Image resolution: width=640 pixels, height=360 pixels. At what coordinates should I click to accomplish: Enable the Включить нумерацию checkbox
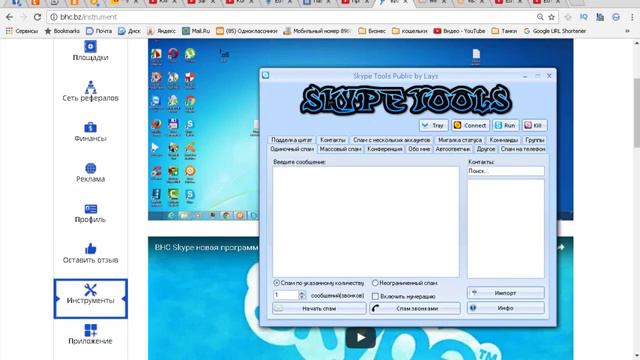click(375, 296)
